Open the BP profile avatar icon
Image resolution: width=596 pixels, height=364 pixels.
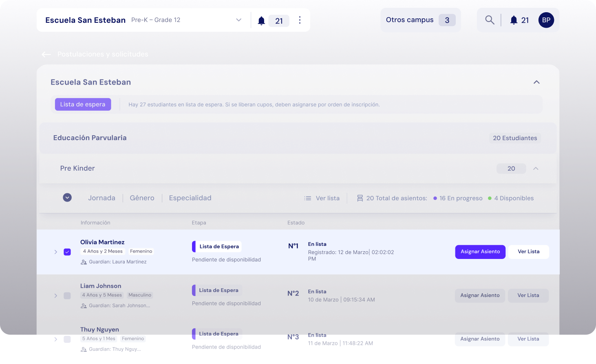(546, 20)
